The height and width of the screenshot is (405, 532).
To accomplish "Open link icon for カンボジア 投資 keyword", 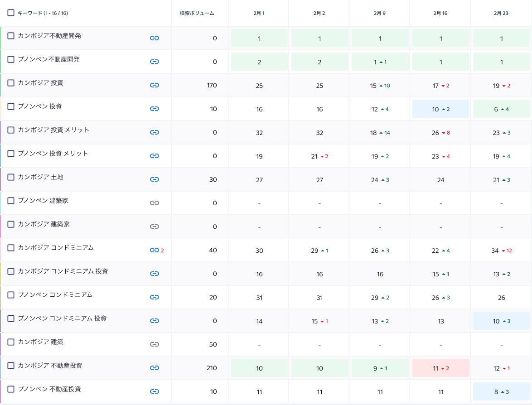I will coord(155,85).
